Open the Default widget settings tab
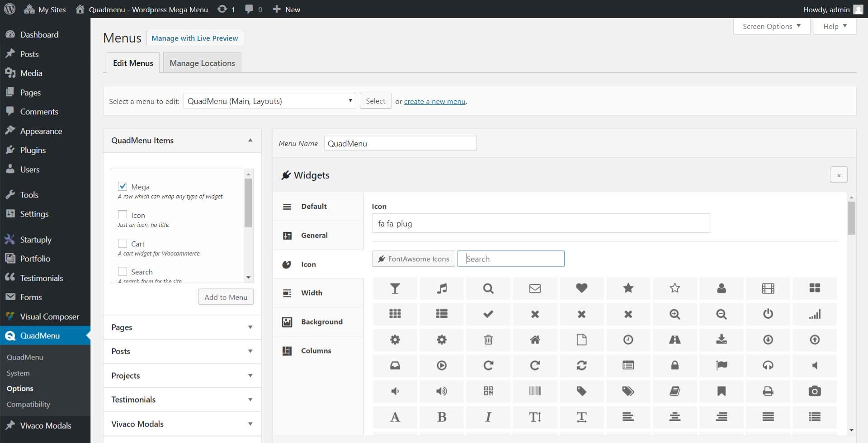Viewport: 868px width, 443px height. tap(318, 207)
